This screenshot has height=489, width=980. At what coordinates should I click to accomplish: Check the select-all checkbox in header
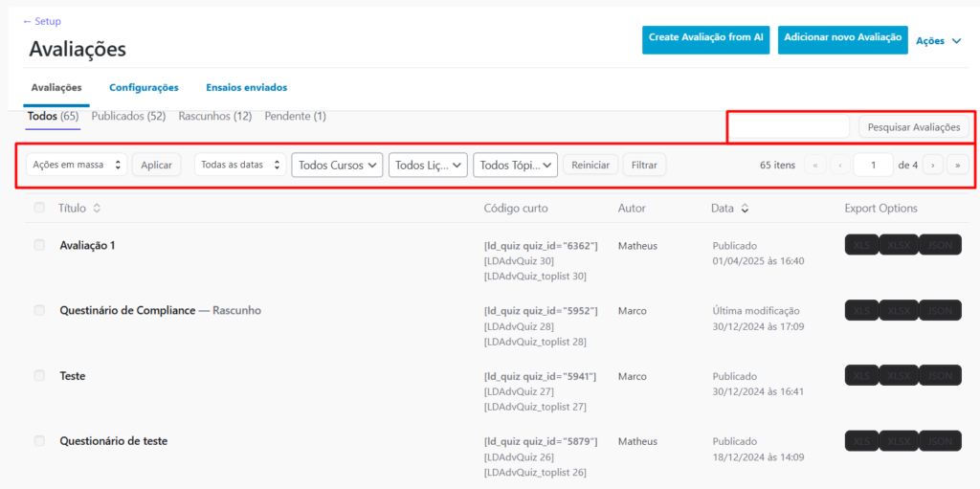coord(39,208)
